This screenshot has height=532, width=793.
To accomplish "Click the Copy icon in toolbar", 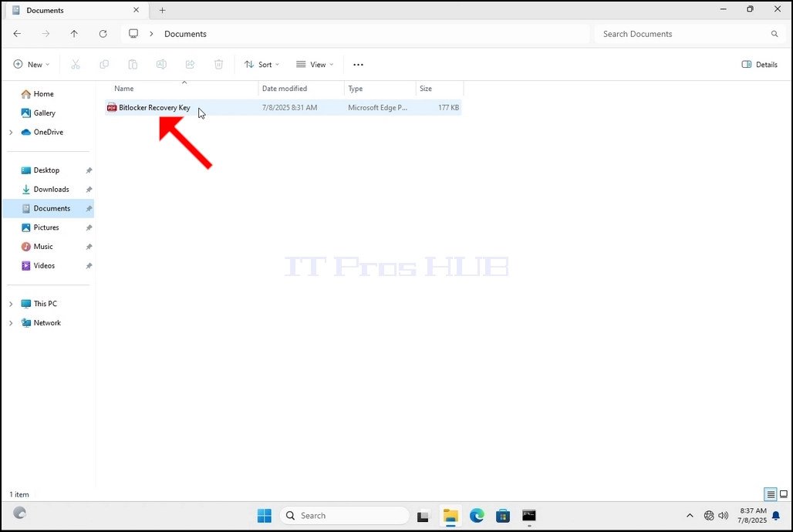I will [104, 64].
